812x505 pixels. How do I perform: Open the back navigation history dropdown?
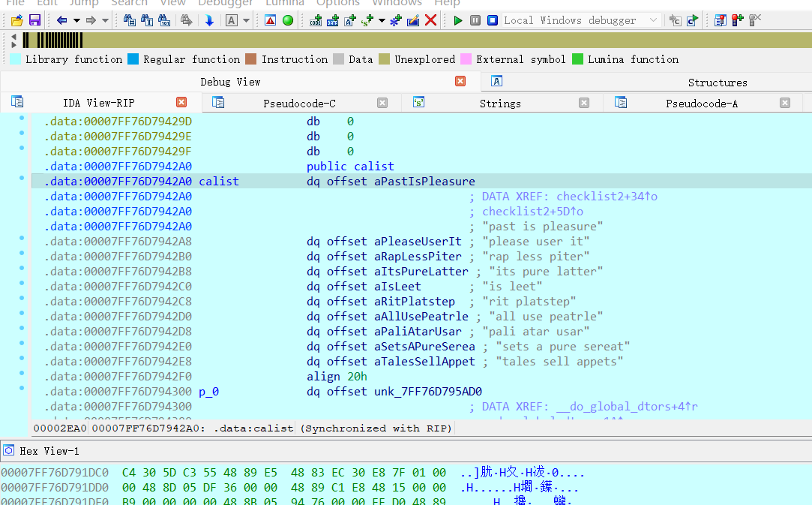(76, 20)
